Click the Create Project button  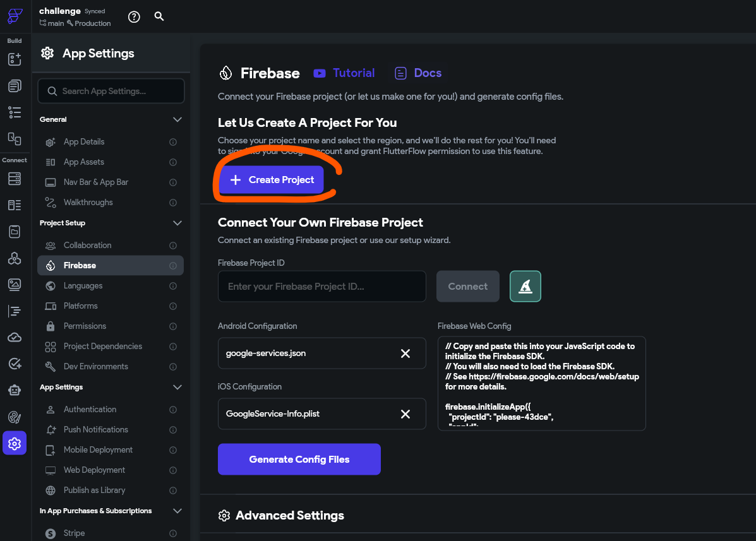pos(272,180)
